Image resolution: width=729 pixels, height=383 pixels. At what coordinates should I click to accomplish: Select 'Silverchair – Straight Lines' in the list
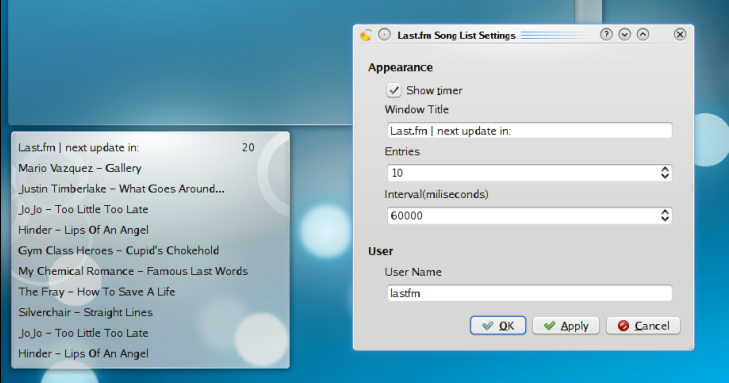coord(86,312)
